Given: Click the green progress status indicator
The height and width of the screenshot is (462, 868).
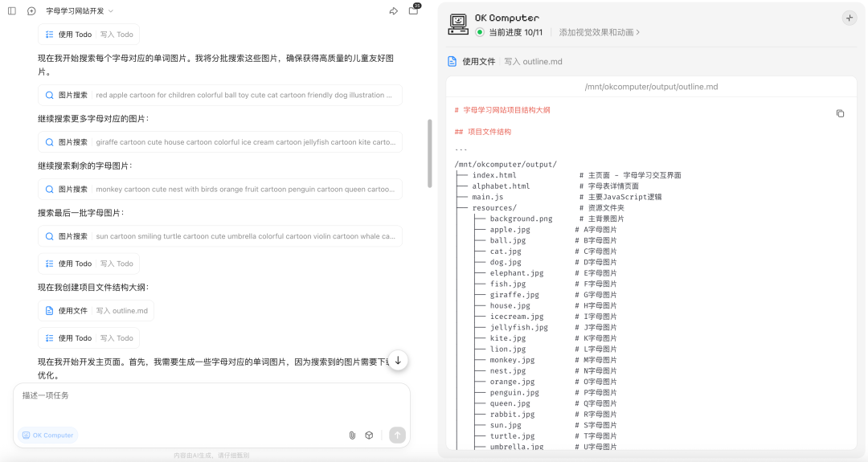Looking at the screenshot, I should click(480, 33).
